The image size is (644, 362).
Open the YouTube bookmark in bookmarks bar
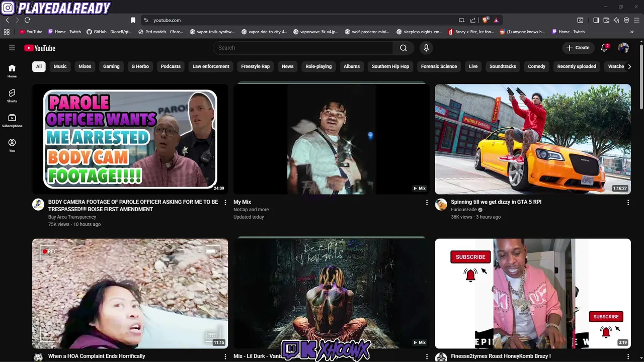31,32
